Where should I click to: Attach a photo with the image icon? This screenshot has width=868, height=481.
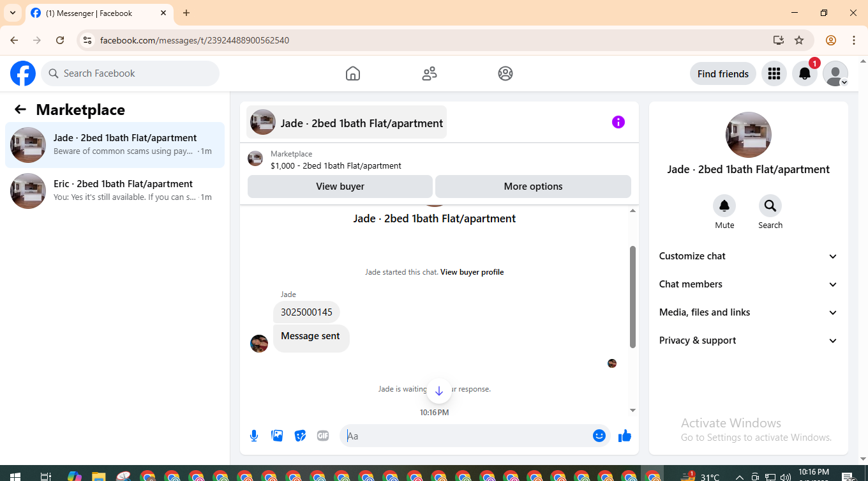coord(277,436)
